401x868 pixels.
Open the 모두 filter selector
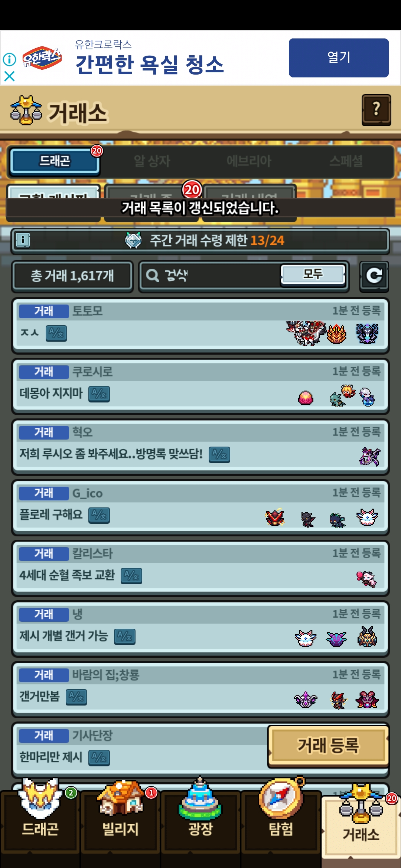[313, 274]
